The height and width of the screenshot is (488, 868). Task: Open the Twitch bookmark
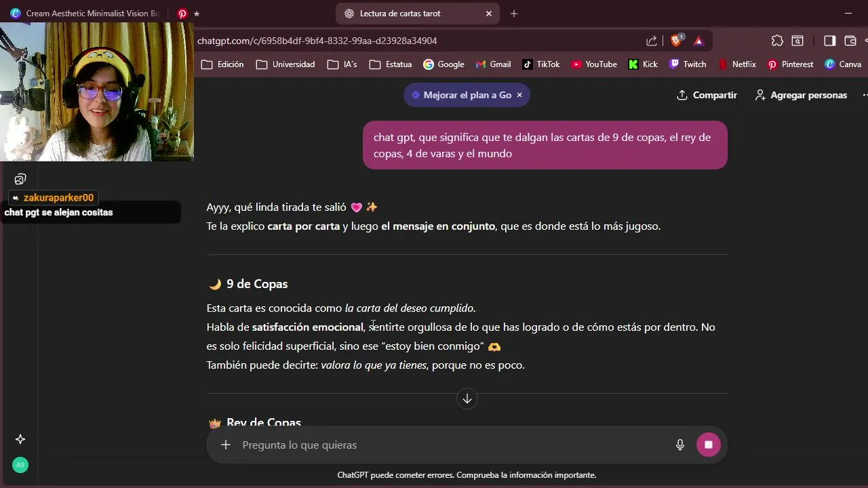coord(688,64)
